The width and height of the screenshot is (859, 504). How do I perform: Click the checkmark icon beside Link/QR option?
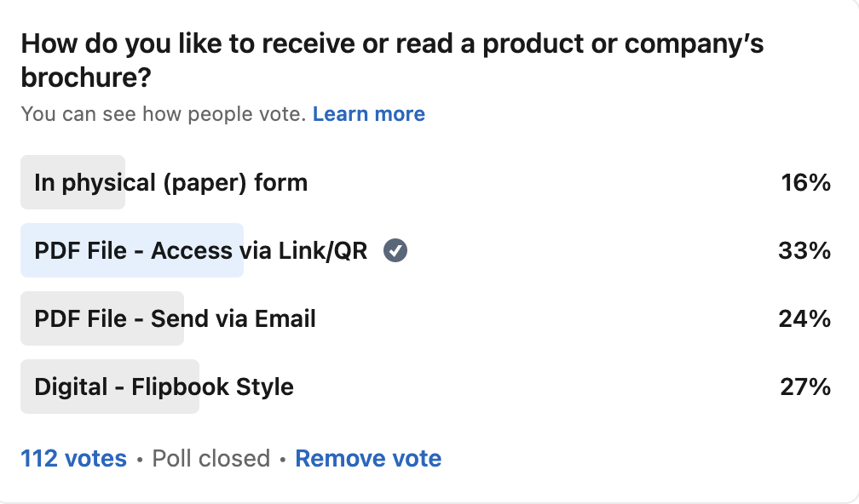(395, 250)
